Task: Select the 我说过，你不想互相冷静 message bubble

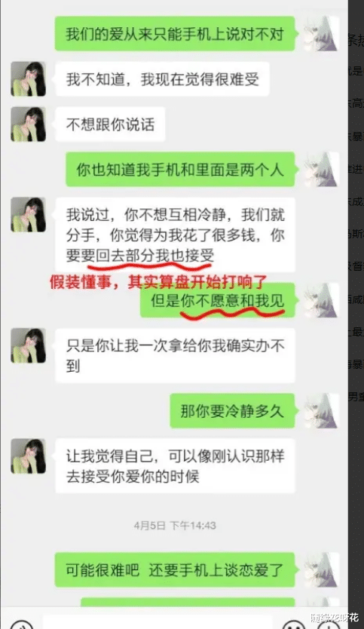Action: [175, 235]
